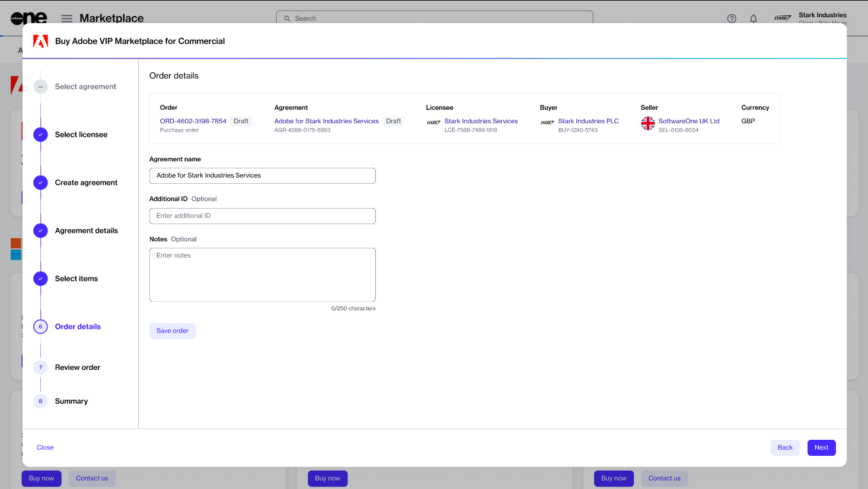Image resolution: width=868 pixels, height=489 pixels.
Task: Open the notifications bell icon
Action: click(x=754, y=18)
